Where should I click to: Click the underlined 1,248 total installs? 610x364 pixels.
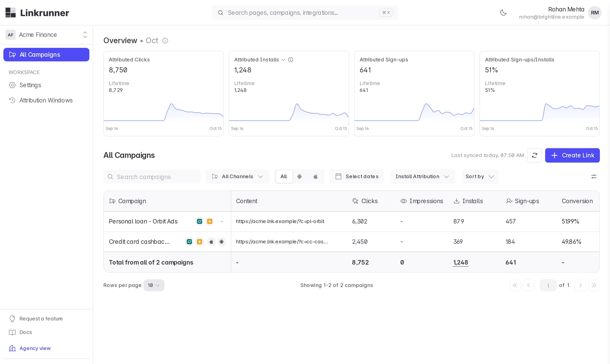click(x=460, y=262)
